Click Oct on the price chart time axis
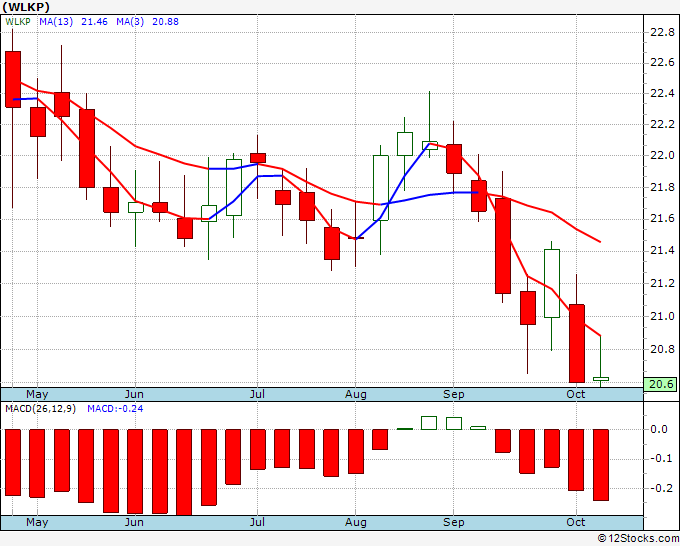680x546 pixels. pyautogui.click(x=576, y=394)
